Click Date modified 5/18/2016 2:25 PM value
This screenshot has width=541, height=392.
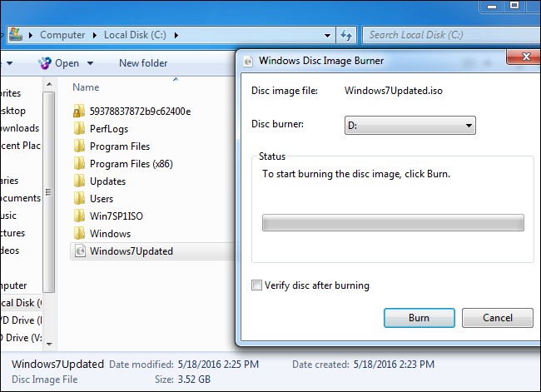[218, 365]
